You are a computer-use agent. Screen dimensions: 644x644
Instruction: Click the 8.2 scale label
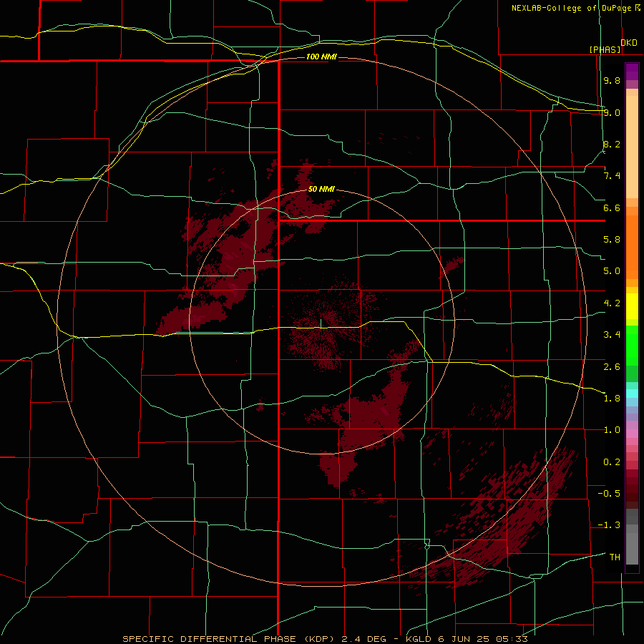point(612,144)
